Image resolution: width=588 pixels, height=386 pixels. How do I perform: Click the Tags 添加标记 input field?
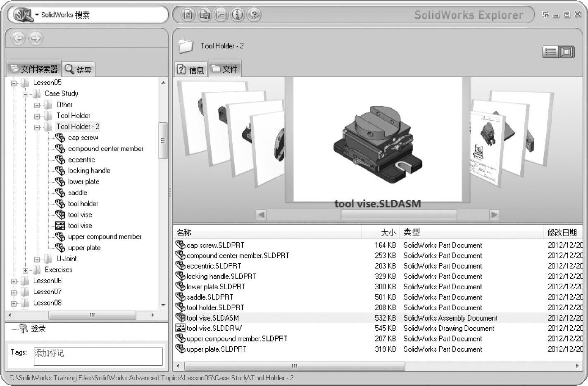click(98, 356)
